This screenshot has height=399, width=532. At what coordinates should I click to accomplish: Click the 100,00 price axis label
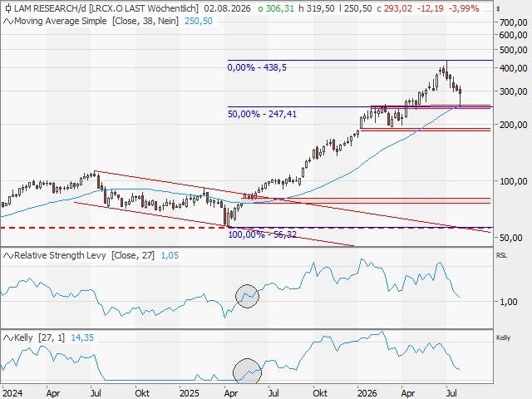pyautogui.click(x=514, y=181)
